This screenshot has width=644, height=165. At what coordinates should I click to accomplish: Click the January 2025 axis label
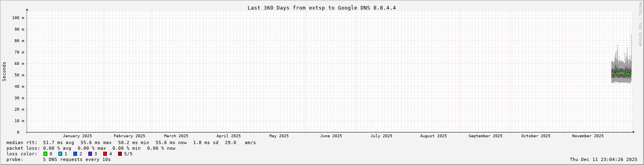(x=77, y=136)
